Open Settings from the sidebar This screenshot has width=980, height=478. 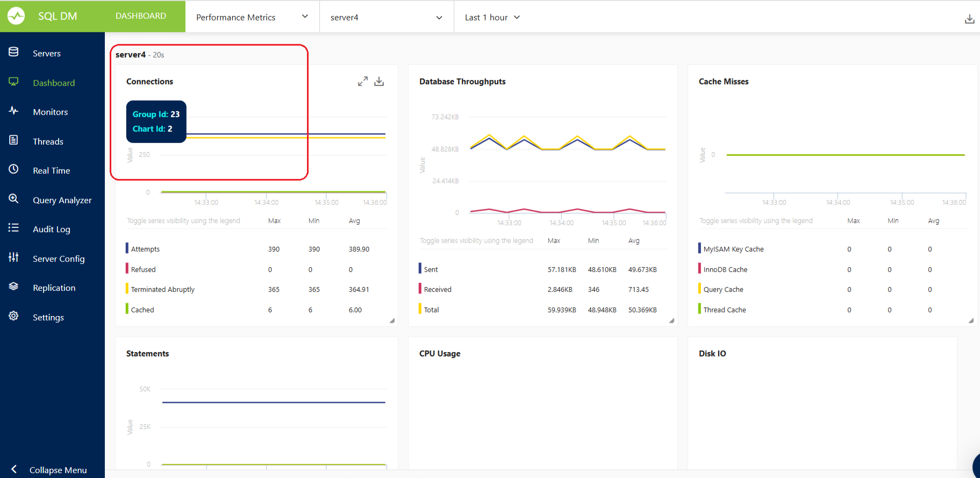point(48,317)
